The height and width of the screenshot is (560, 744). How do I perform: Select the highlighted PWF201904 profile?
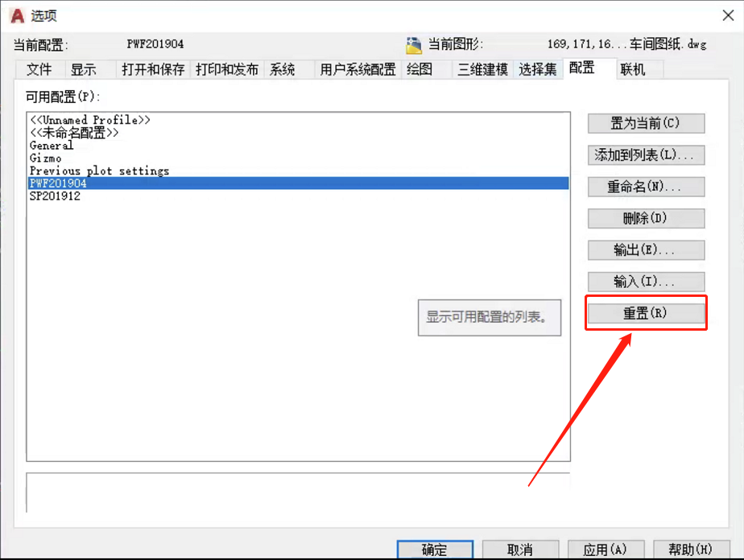(x=299, y=183)
